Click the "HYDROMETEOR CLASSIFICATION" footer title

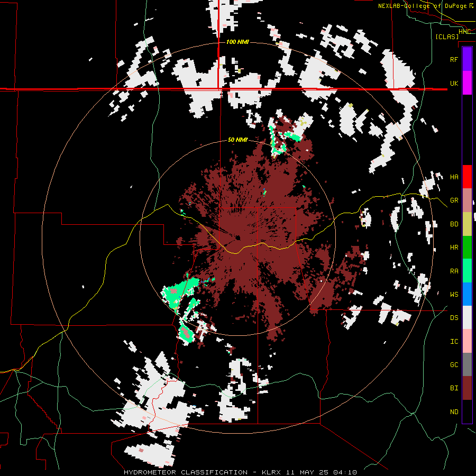186,472
